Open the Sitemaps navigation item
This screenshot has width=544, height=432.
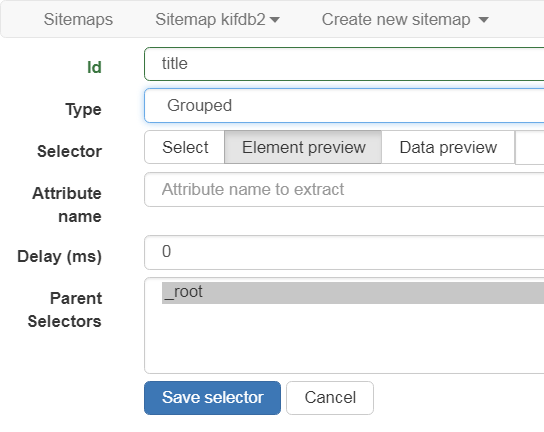(78, 19)
